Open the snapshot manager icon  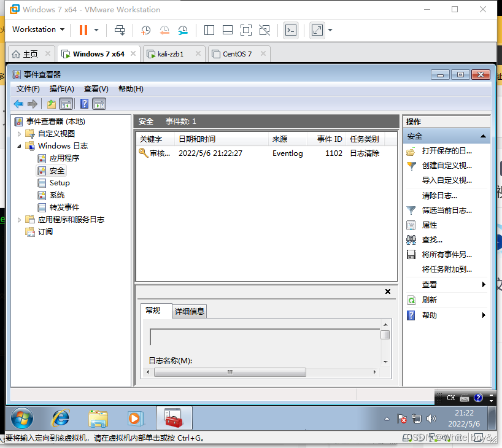(x=183, y=30)
